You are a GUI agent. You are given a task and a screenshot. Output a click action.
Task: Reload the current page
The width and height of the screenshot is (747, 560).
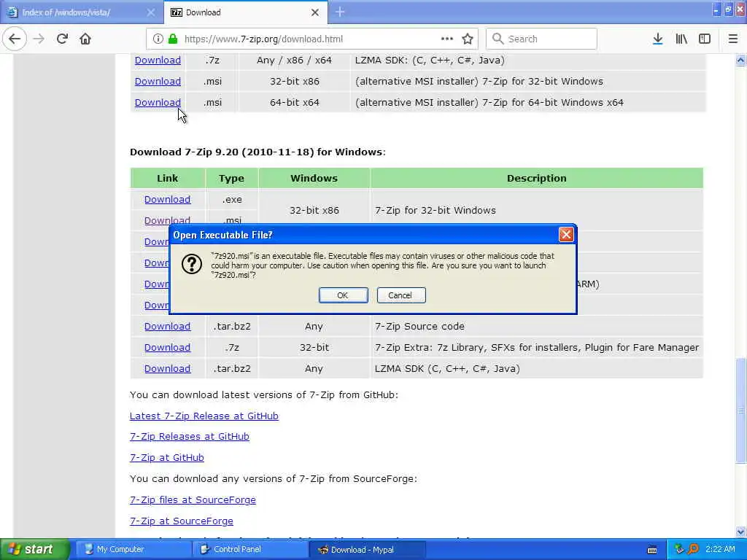62,39
